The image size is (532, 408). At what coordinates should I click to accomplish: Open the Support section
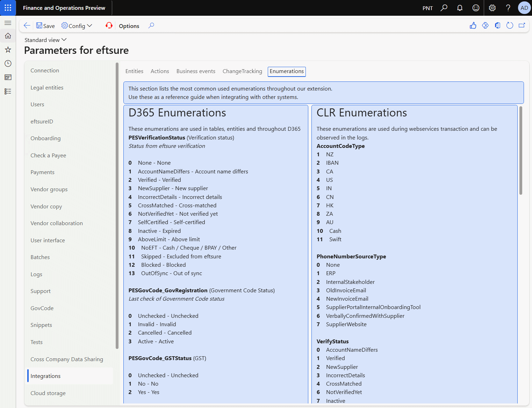(x=41, y=291)
